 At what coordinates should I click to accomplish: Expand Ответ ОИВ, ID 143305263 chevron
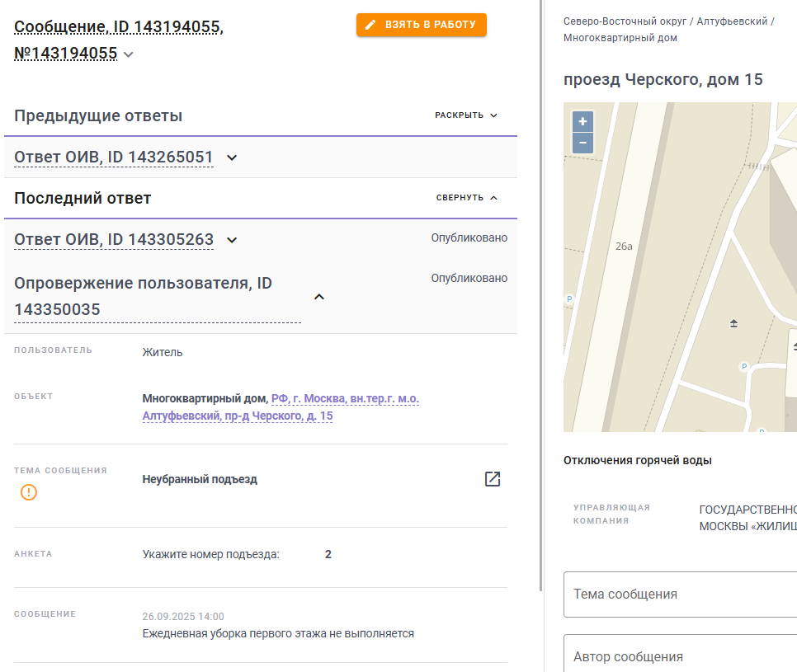pos(232,240)
